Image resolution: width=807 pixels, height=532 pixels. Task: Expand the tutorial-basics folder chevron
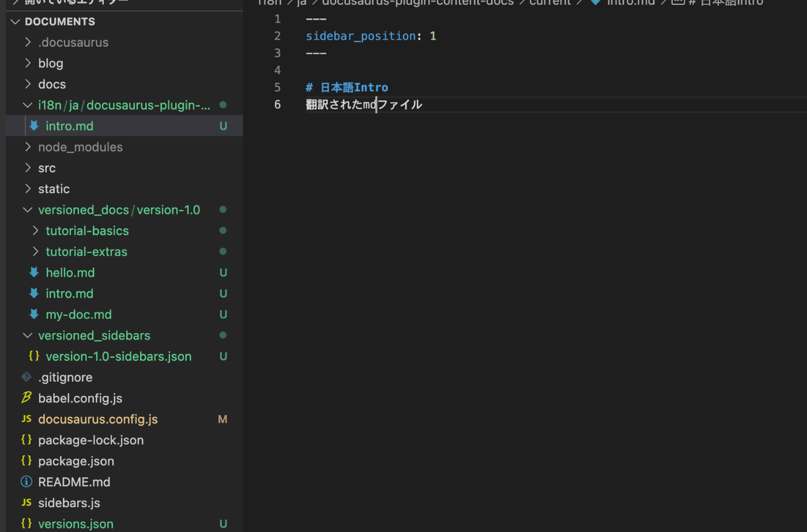tap(35, 231)
